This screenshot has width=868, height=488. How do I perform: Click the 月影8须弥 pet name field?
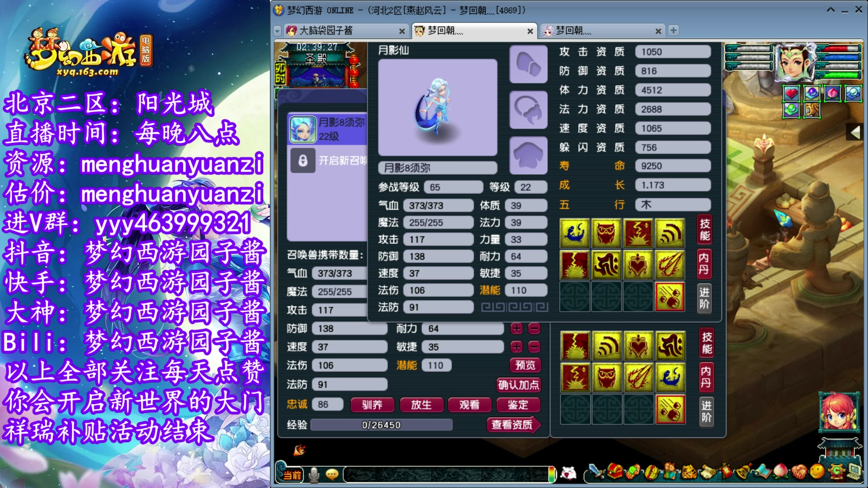pyautogui.click(x=438, y=168)
